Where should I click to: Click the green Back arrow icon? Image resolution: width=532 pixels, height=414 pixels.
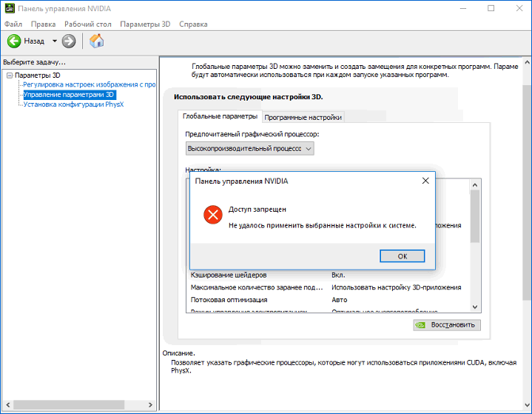click(13, 41)
